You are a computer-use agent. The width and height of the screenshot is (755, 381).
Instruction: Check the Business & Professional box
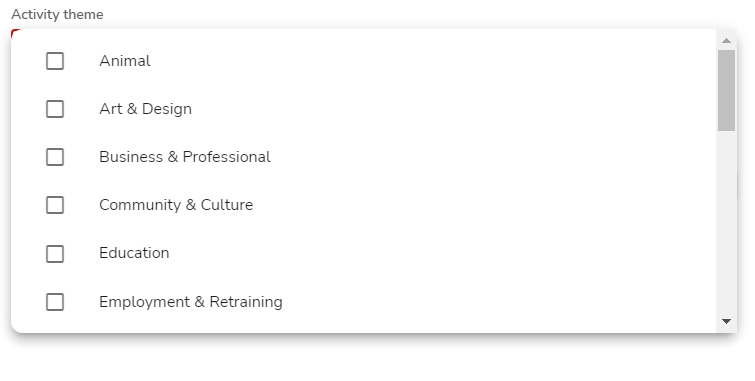tap(55, 157)
